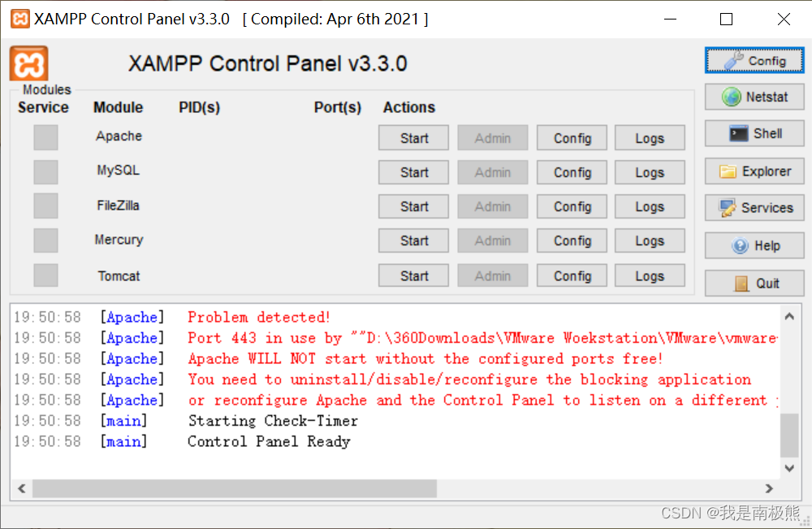The height and width of the screenshot is (529, 812).
Task: Minimize the XAMPP Control Panel window
Action: [x=670, y=20]
